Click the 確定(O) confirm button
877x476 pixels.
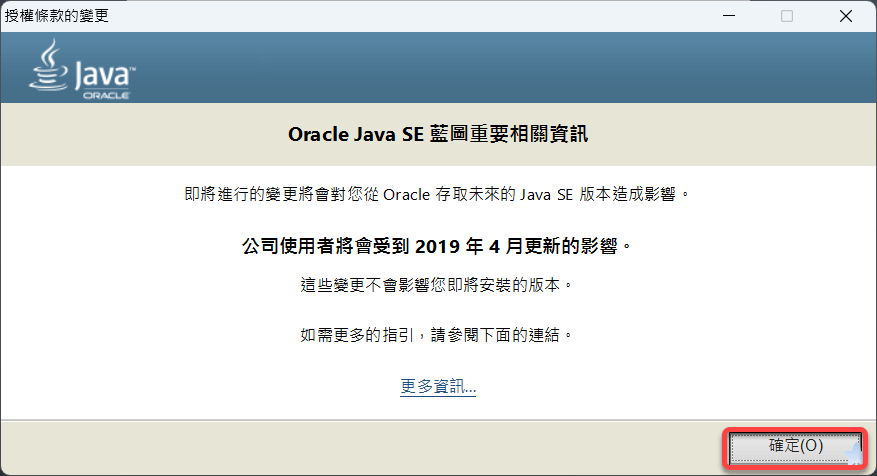coord(795,447)
